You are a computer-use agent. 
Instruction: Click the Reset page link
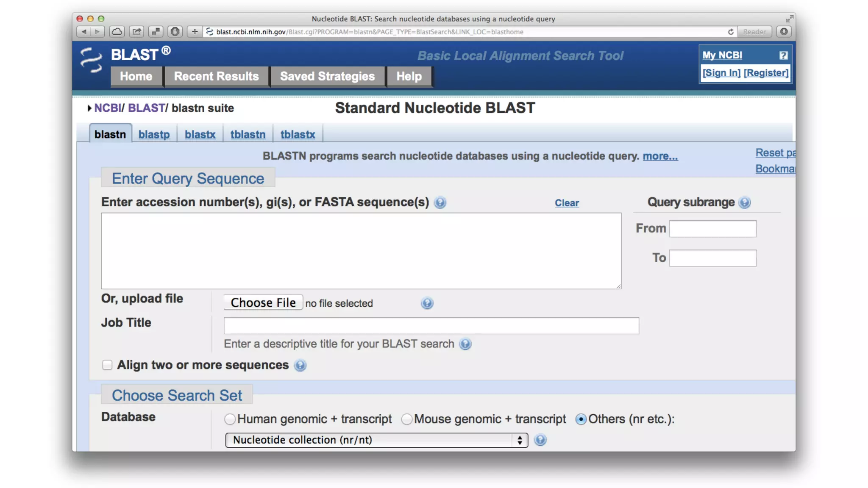click(775, 153)
